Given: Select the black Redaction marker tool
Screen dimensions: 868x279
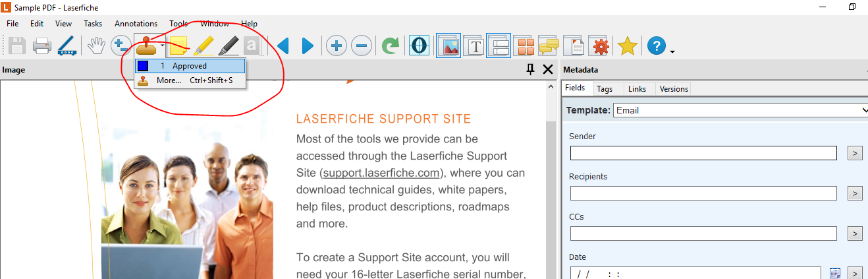Looking at the screenshot, I should (x=228, y=46).
